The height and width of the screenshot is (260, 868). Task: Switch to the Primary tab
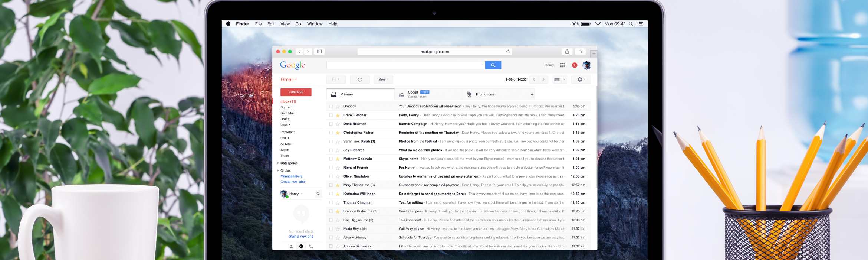click(360, 94)
